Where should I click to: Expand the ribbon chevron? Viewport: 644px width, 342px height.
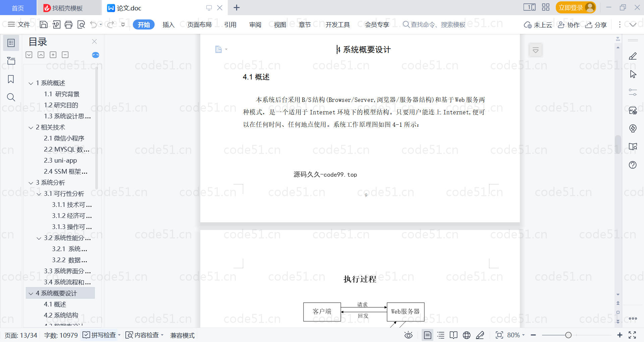coord(633,24)
